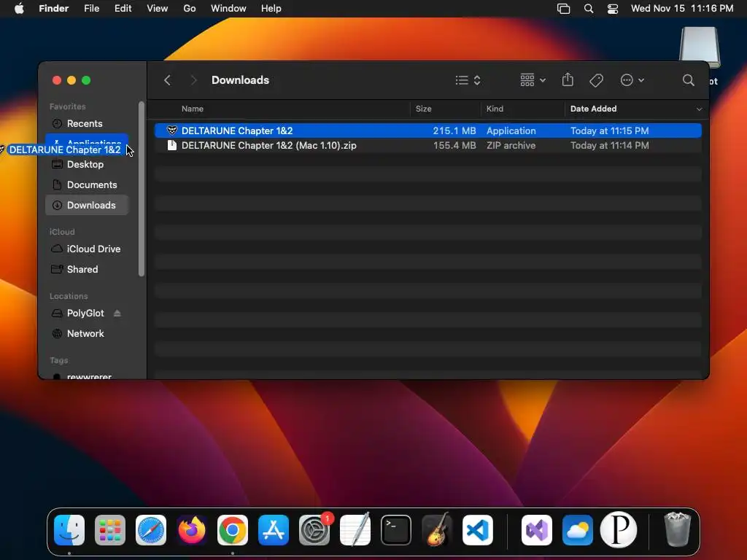Open PolyGlot P app from the Dock
The image size is (747, 560).
coord(619,529)
